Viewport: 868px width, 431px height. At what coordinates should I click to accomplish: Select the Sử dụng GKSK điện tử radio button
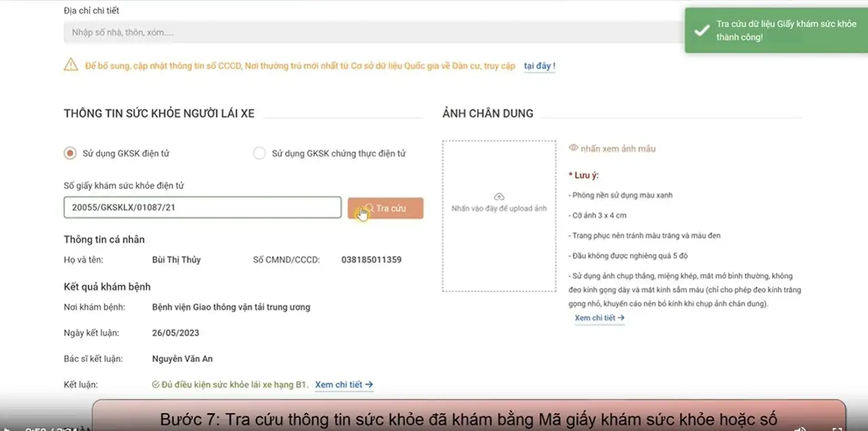pyautogui.click(x=69, y=153)
